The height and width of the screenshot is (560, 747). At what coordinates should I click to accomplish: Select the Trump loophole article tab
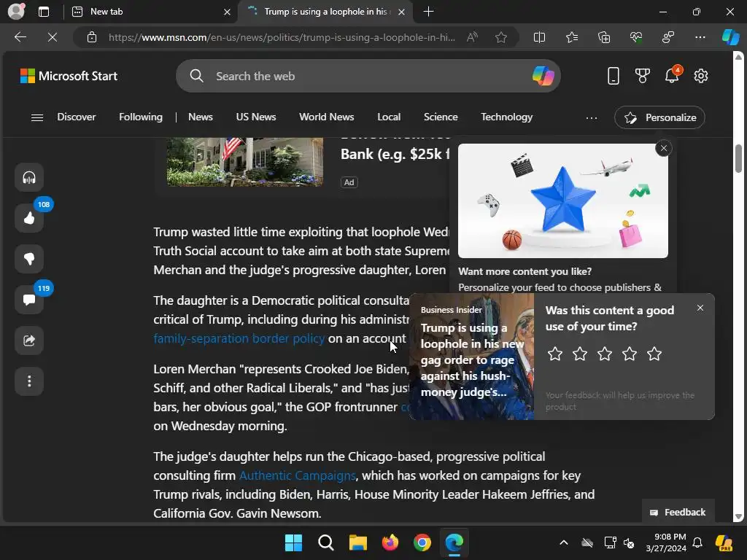325,12
